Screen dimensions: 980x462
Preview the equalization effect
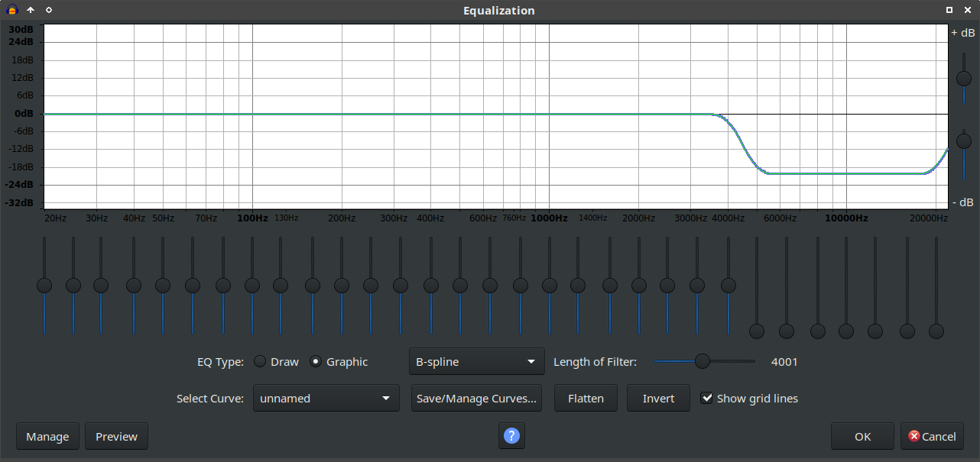[x=116, y=437]
